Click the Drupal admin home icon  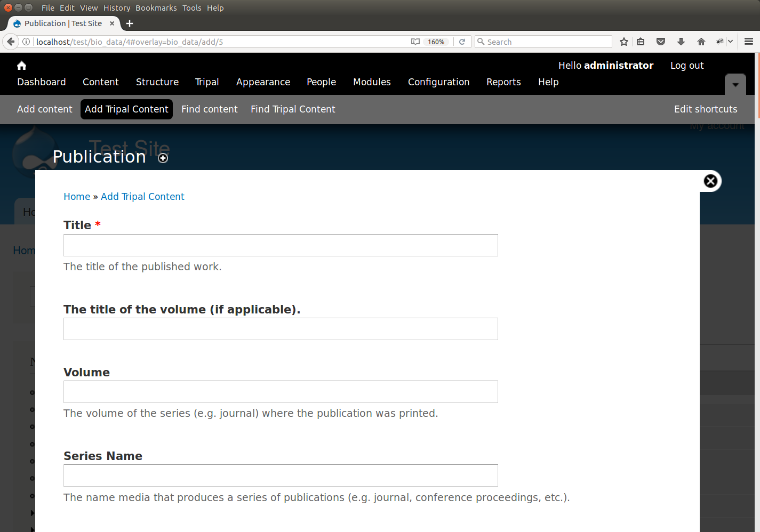pyautogui.click(x=21, y=66)
